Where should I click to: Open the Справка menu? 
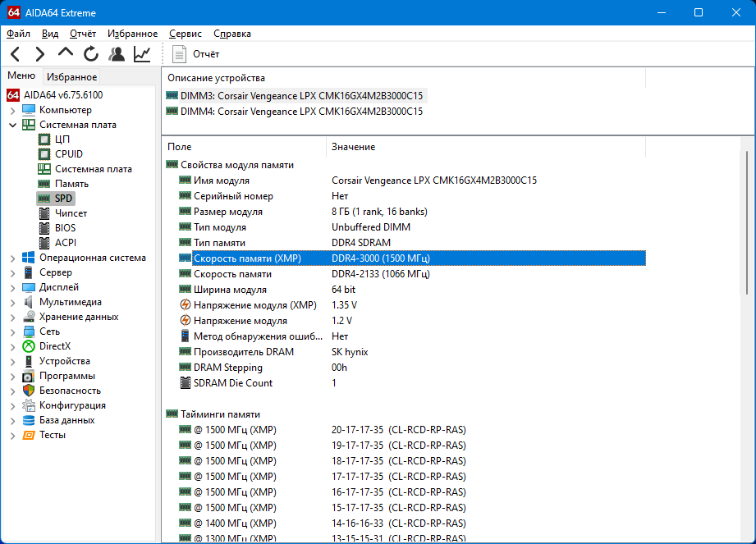click(232, 34)
